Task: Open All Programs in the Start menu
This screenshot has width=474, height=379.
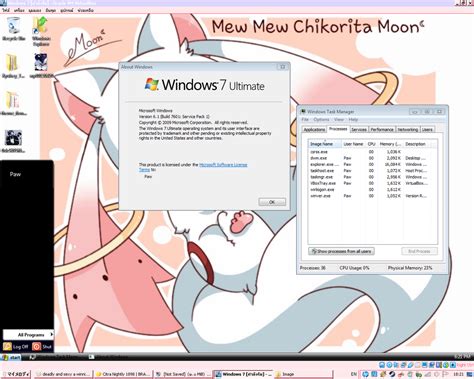Action: (x=28, y=335)
